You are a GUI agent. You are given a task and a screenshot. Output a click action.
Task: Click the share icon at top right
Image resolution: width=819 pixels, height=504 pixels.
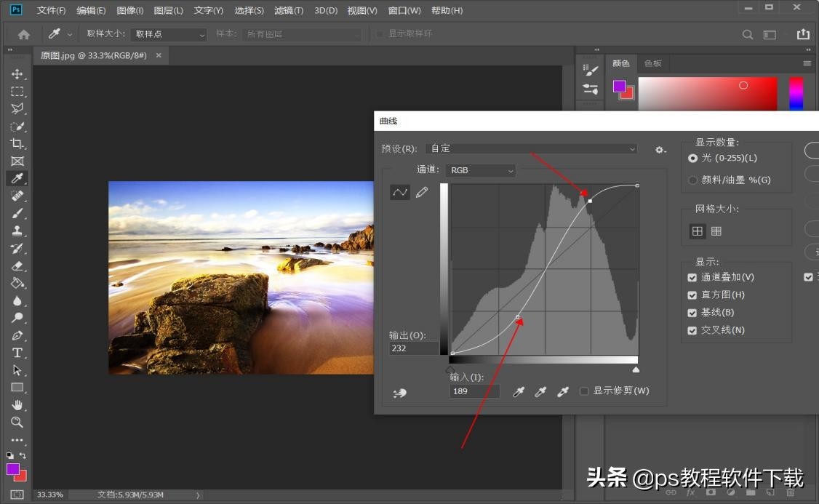[x=803, y=34]
